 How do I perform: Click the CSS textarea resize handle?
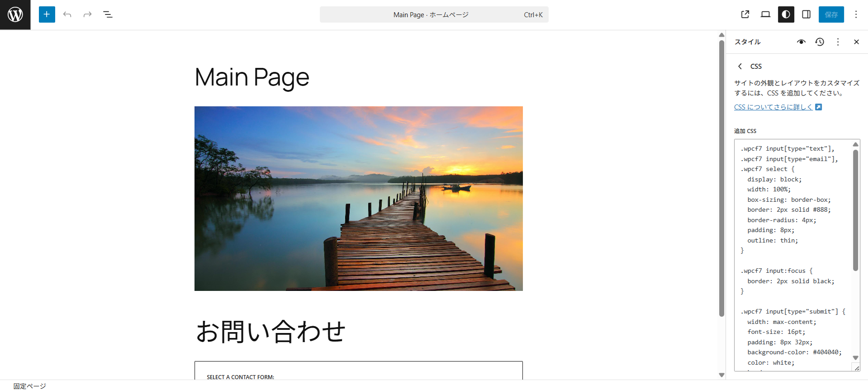pyautogui.click(x=856, y=368)
